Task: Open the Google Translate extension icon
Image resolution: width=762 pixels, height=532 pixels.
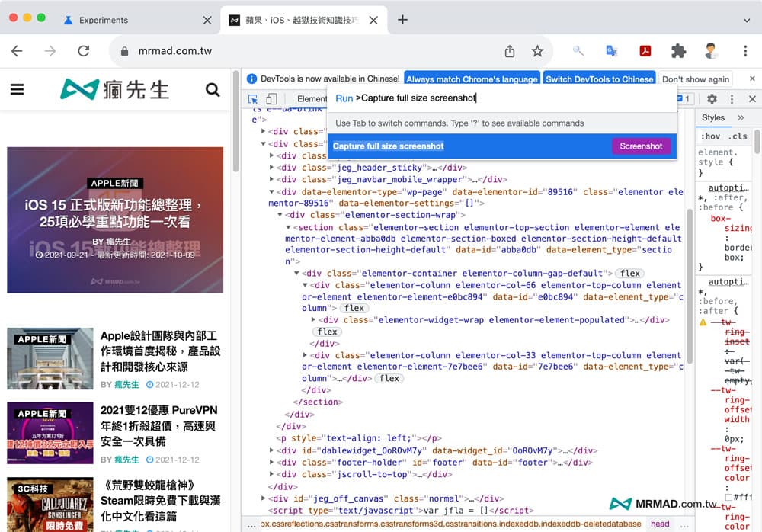Action: tap(611, 51)
